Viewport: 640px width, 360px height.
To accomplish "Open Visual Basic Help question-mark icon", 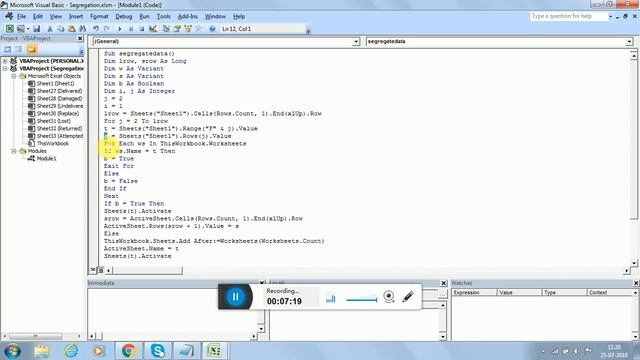I will click(x=212, y=29).
